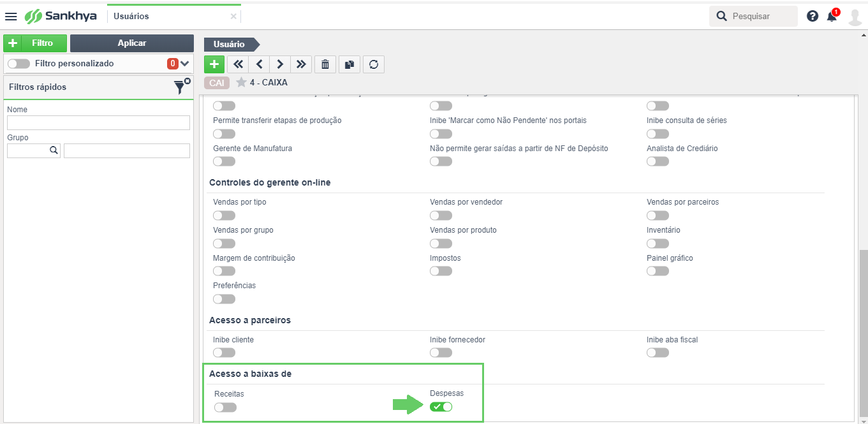Expand the Filtro personalizado chevron
The image size is (868, 424).
pos(185,64)
